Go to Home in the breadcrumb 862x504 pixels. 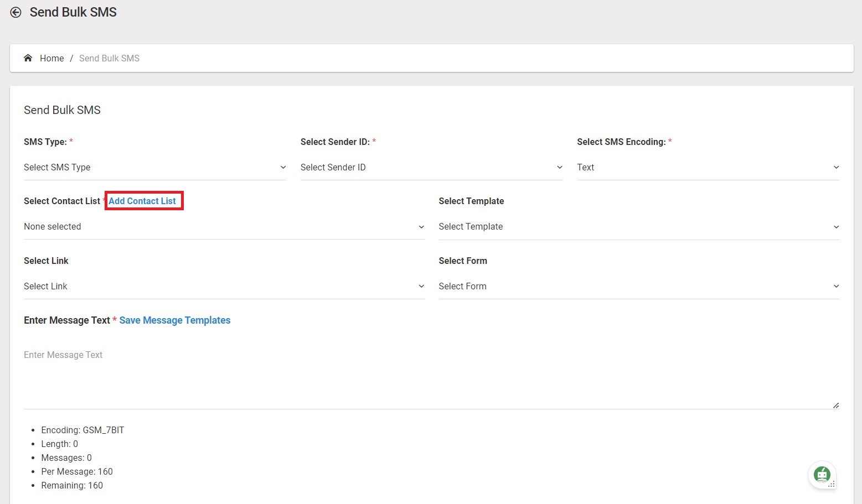tap(51, 59)
